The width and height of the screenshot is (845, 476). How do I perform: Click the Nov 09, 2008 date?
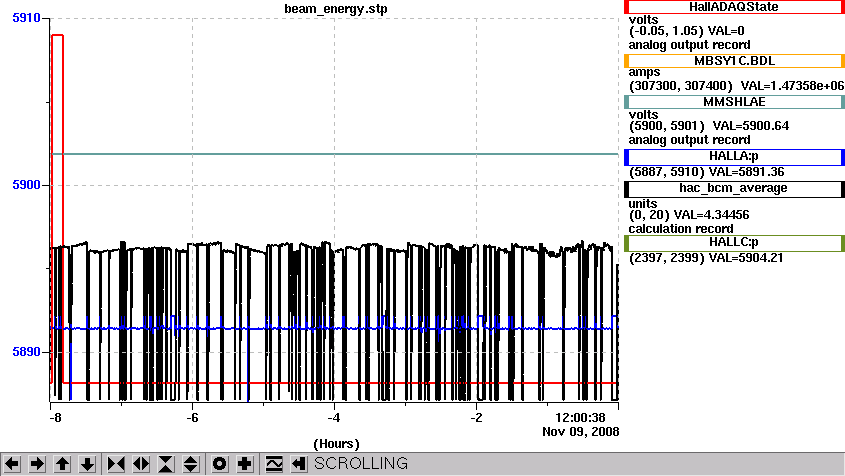[580, 432]
